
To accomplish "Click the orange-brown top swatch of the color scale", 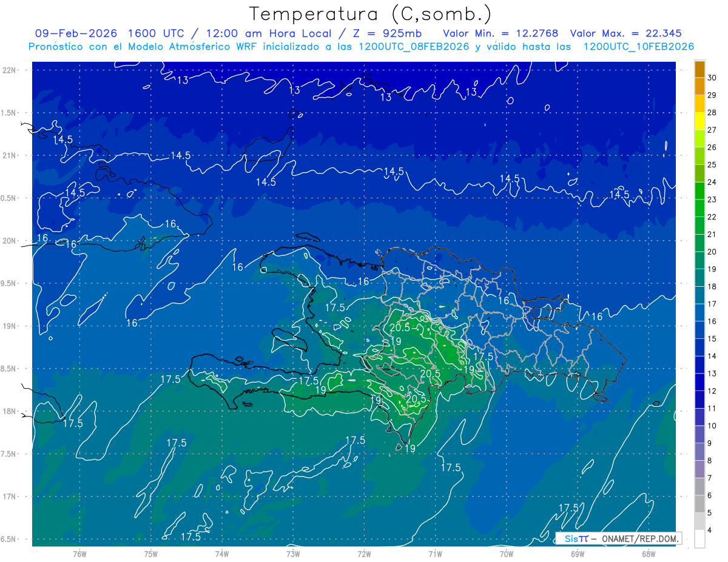I will click(x=699, y=69).
